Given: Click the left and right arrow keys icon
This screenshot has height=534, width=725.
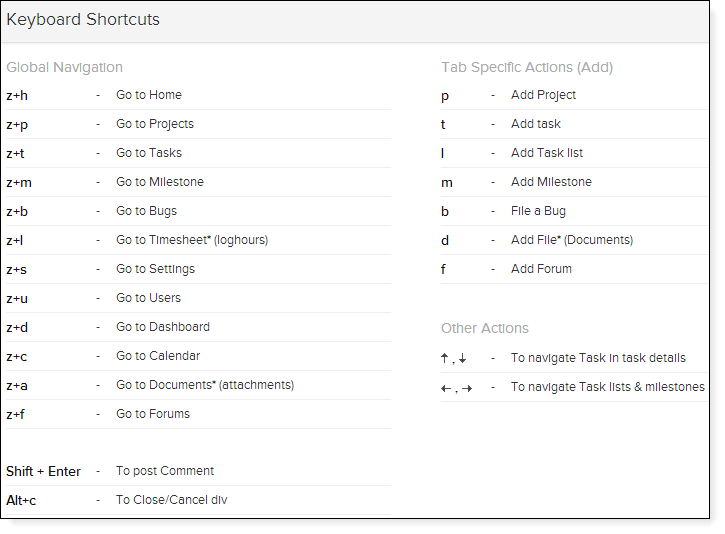Looking at the screenshot, I should coord(456,388).
